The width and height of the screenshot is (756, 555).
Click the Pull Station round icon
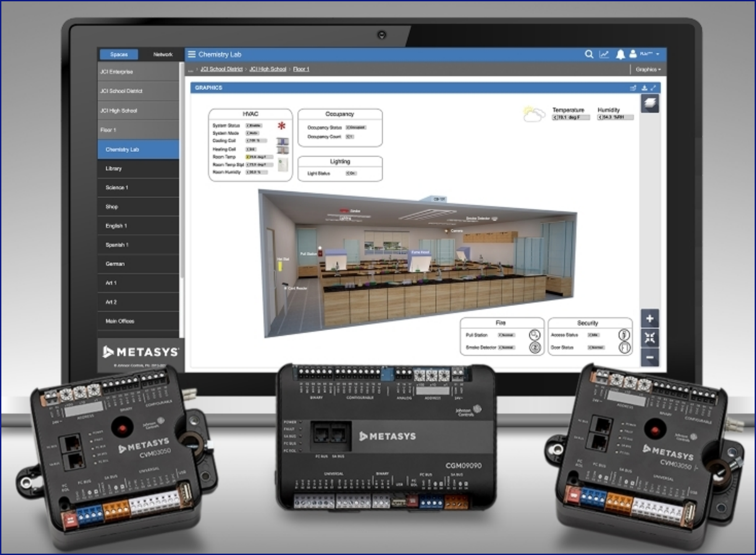point(535,335)
